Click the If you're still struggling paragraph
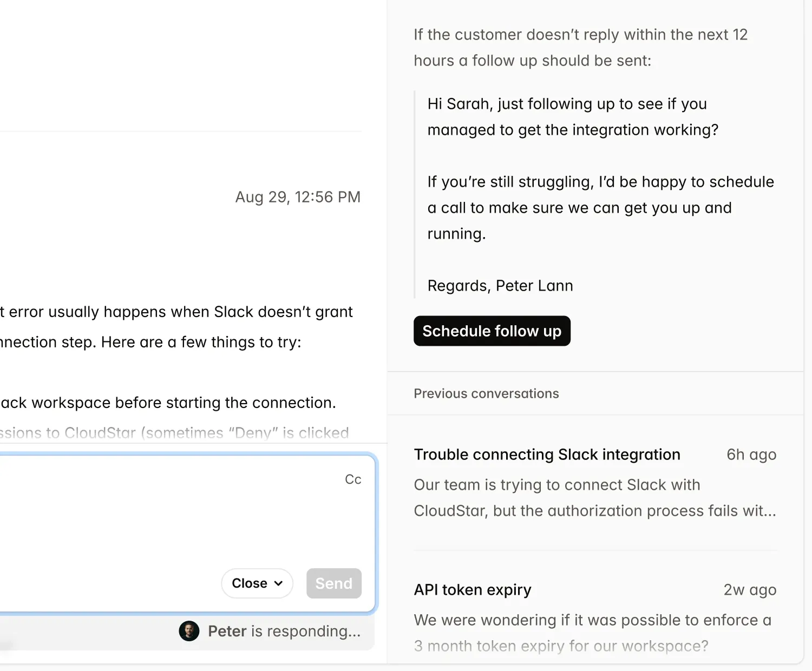Viewport: 812px width, 671px height. pos(600,208)
